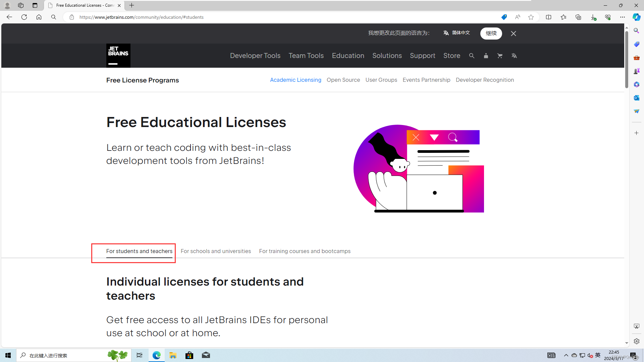Screen dimensions: 644x362
Task: Open the shopping price tag icon
Action: (x=504, y=17)
